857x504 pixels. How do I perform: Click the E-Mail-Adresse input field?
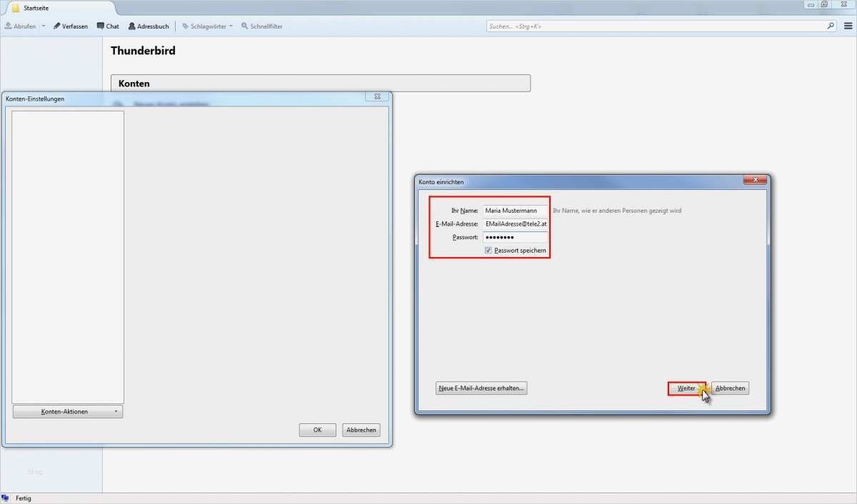tap(515, 223)
